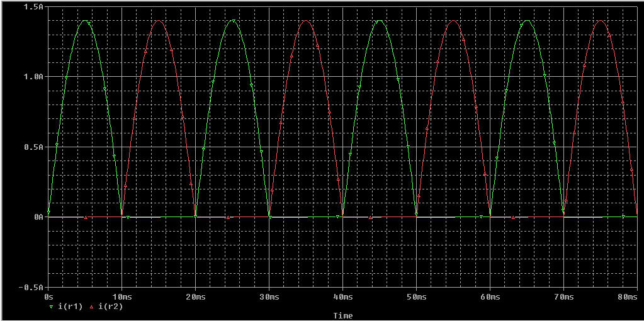Click the Time x-axis title

[x=343, y=315]
